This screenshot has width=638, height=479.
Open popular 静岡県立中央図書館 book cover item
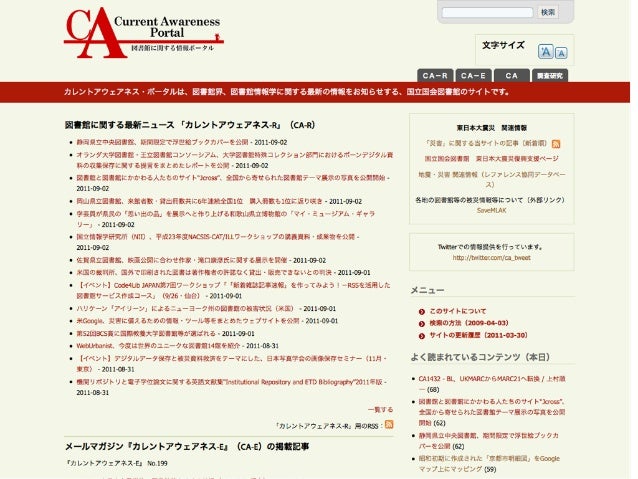pyautogui.click(x=488, y=441)
